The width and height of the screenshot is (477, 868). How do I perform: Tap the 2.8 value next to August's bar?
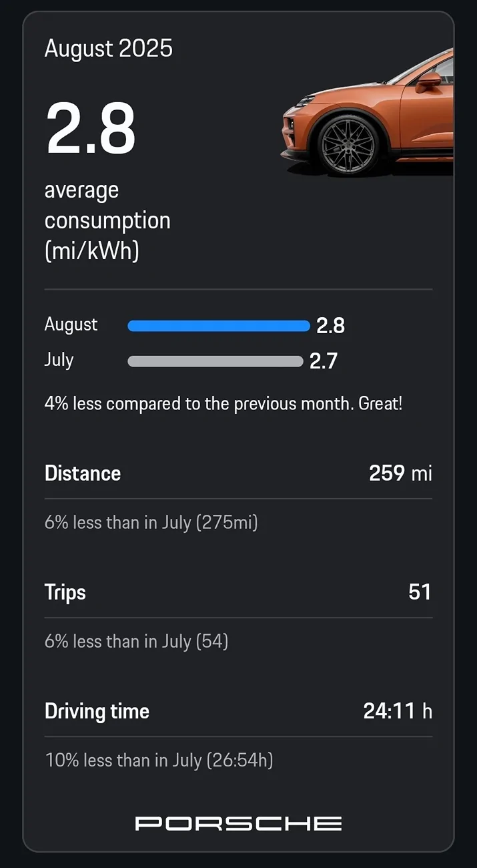pyautogui.click(x=332, y=326)
